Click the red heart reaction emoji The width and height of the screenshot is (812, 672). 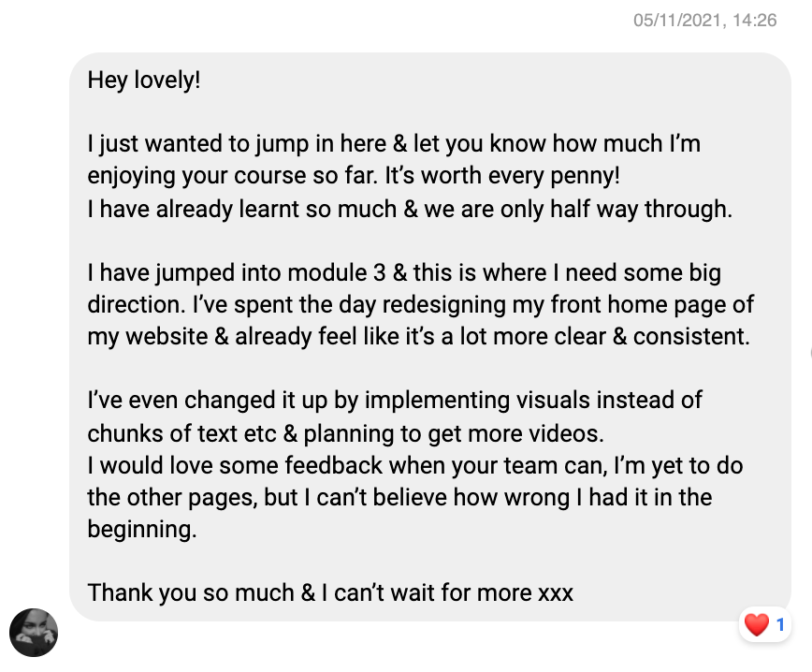pyautogui.click(x=757, y=625)
